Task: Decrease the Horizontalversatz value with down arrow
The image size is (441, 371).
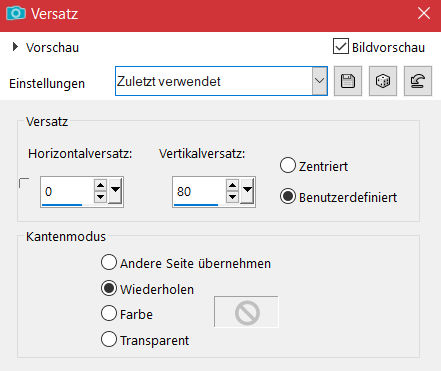Action: tap(100, 197)
